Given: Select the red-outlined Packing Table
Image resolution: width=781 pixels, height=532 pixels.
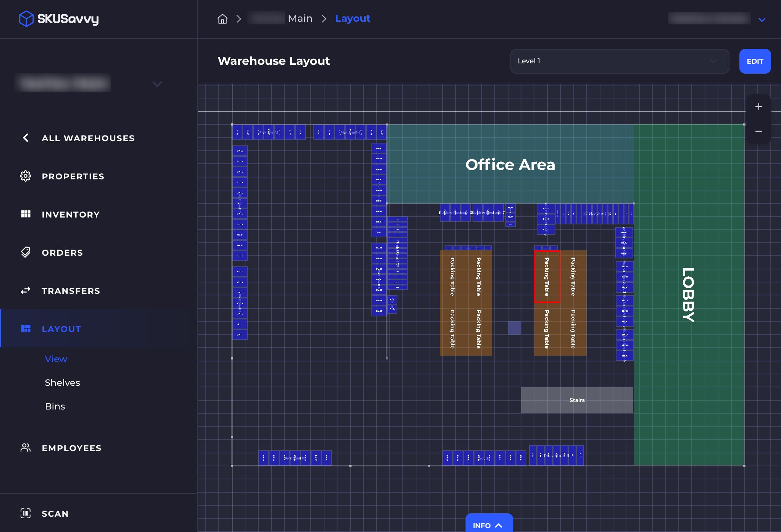Looking at the screenshot, I should pyautogui.click(x=547, y=277).
